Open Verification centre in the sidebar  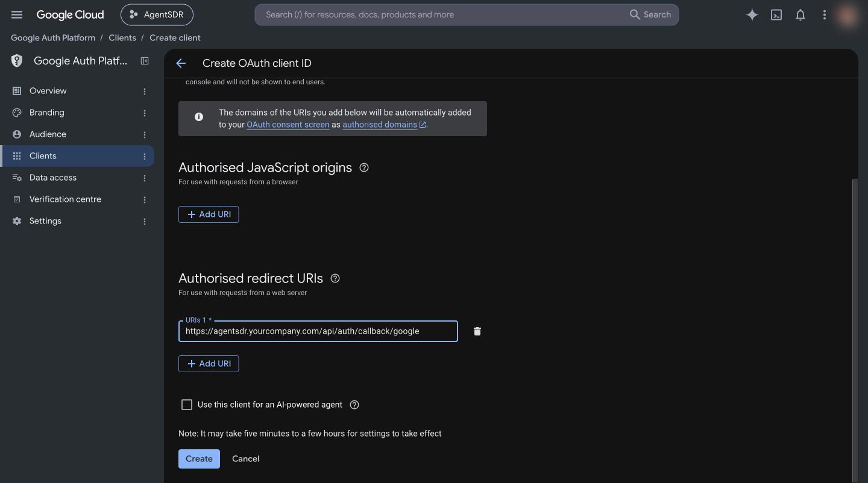point(65,199)
